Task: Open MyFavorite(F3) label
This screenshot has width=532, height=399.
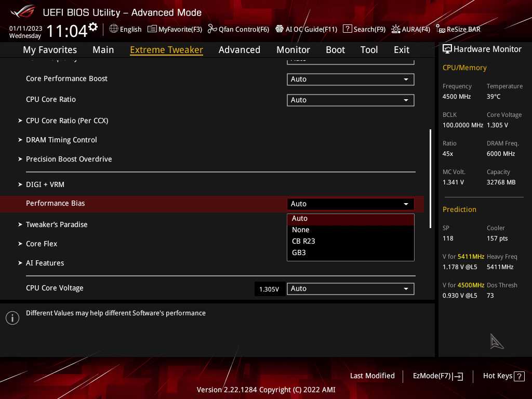Action: 180,29
